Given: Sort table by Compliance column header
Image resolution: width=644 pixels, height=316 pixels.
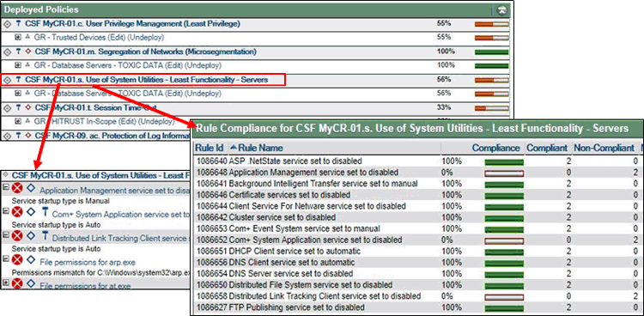Looking at the screenshot, I should click(495, 148).
